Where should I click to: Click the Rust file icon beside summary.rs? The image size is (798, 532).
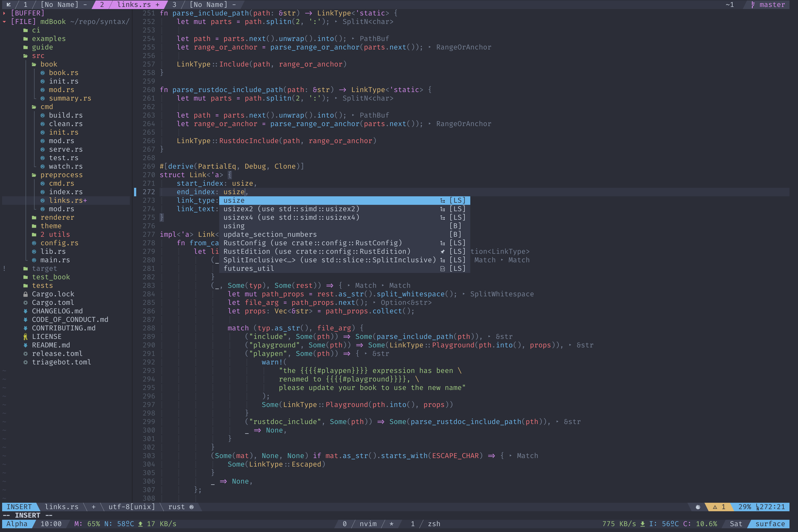[42, 98]
